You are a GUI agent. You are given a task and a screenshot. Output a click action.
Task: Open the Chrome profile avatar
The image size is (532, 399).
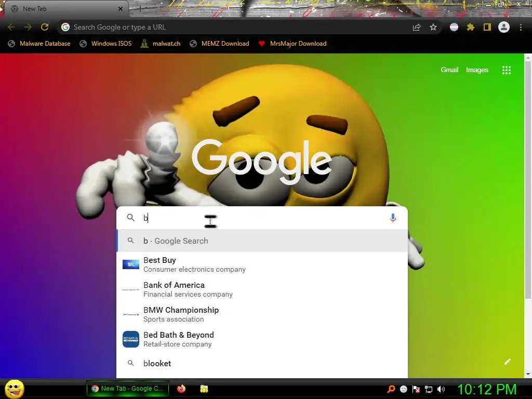504,27
